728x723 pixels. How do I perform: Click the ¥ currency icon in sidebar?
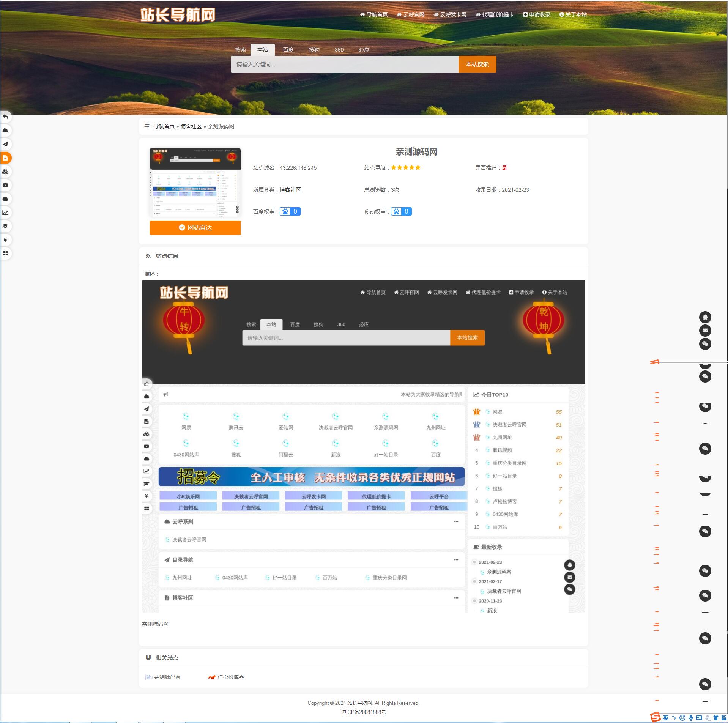point(5,240)
